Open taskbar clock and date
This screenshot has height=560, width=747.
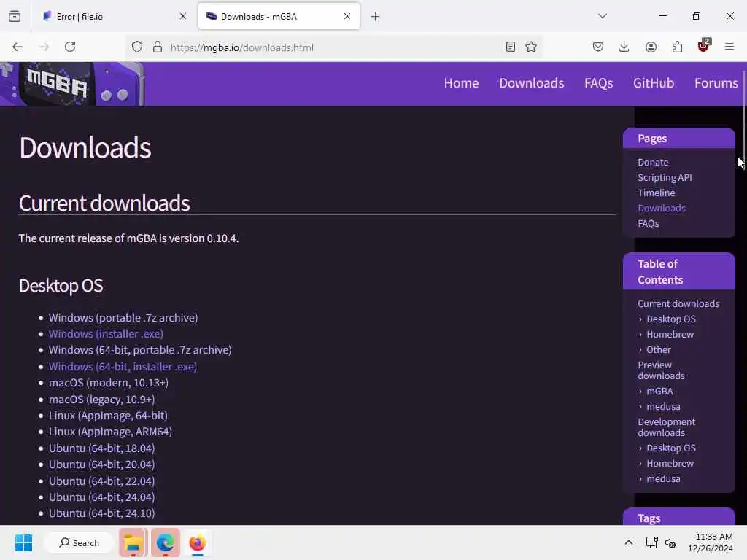pos(711,542)
